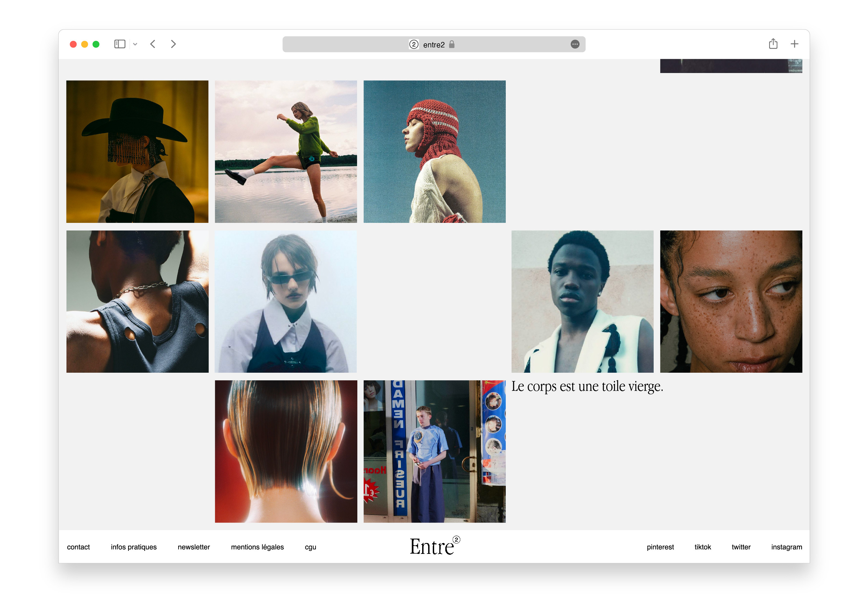Open a new tab with the plus button
Viewport: 868px width, 613px height.
click(x=794, y=44)
